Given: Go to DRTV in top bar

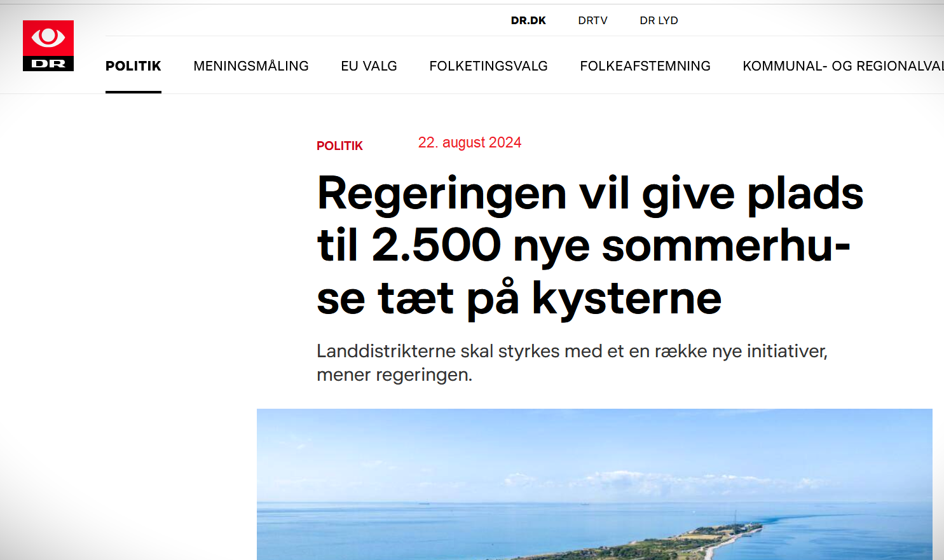Looking at the screenshot, I should (592, 20).
